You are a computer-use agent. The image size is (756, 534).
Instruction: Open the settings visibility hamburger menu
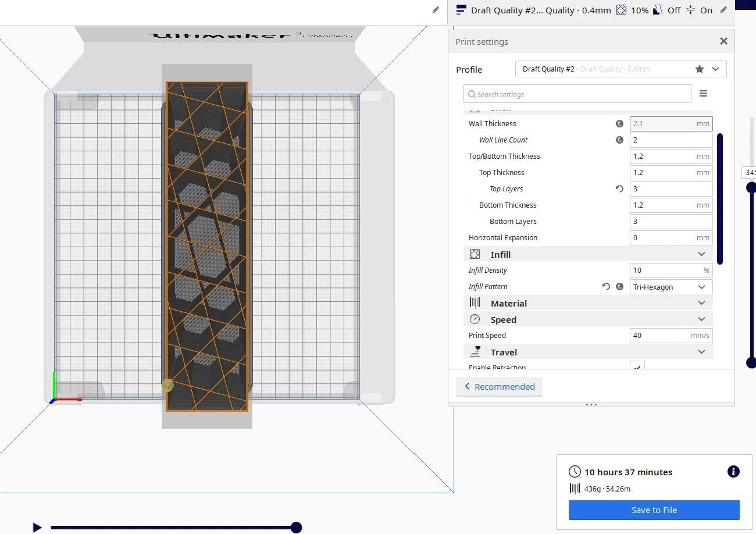click(703, 94)
